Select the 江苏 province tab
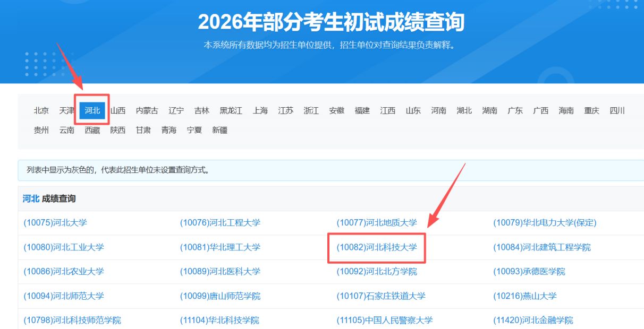The image size is (644, 329). click(286, 111)
